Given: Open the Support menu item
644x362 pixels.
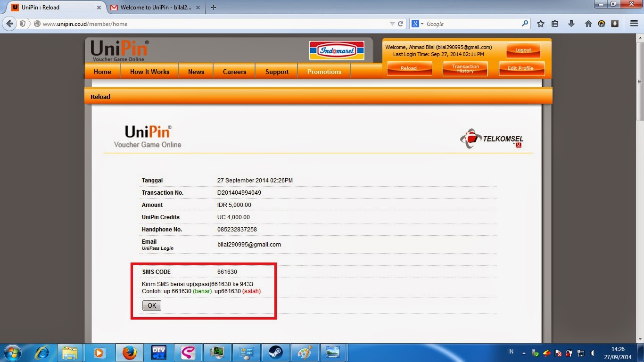Looking at the screenshot, I should (x=277, y=72).
